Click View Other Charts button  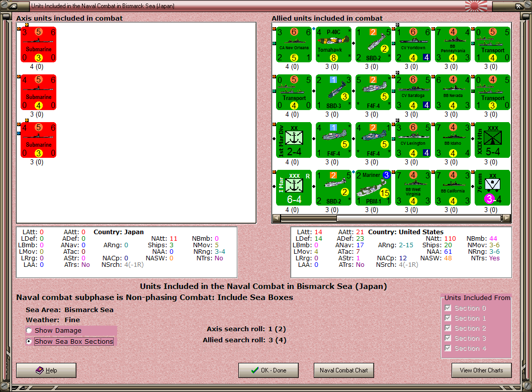coord(481,370)
